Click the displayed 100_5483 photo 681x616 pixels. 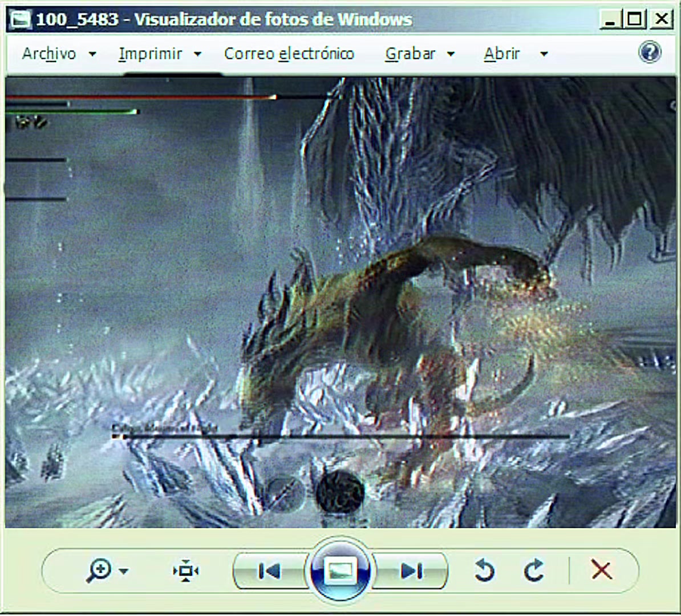(340, 302)
